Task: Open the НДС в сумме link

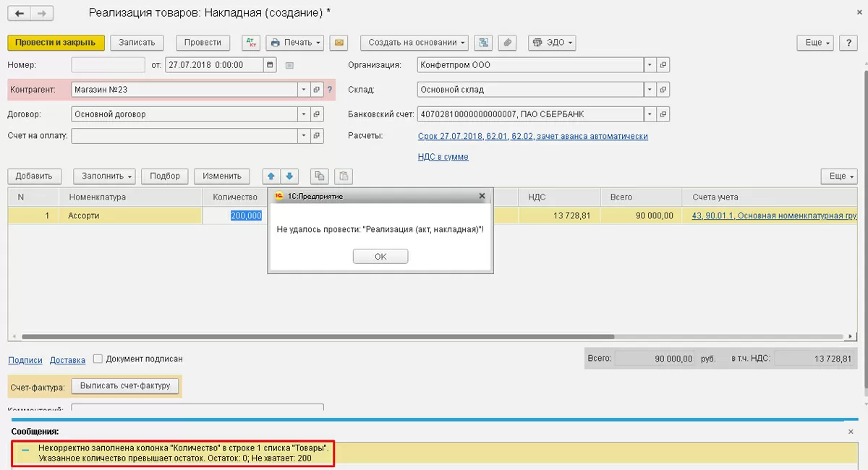Action: pyautogui.click(x=443, y=157)
